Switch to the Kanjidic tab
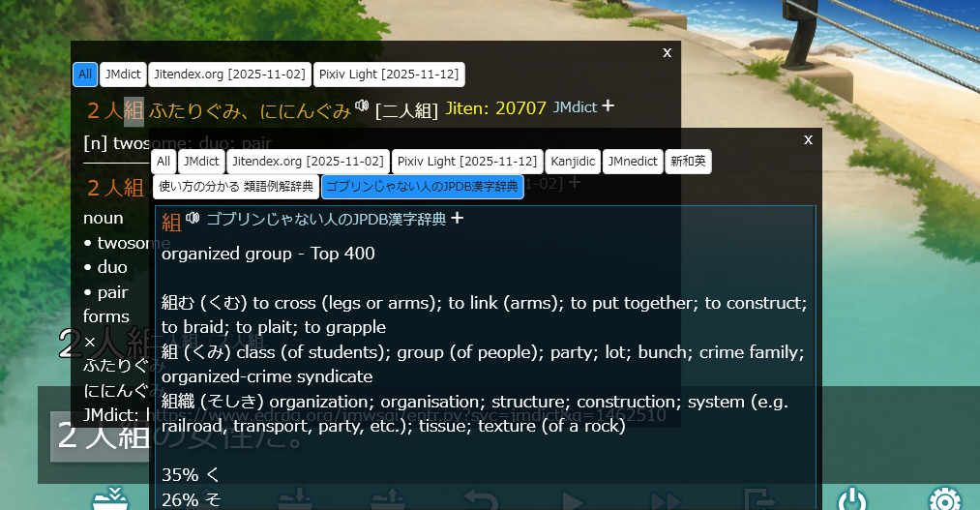Screen dimensions: 980x510 (573, 162)
